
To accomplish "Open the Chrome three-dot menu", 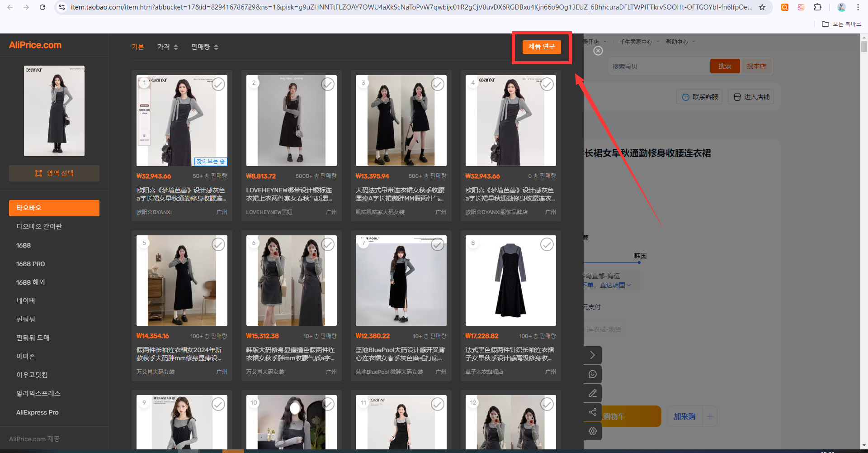I will 858,7.
